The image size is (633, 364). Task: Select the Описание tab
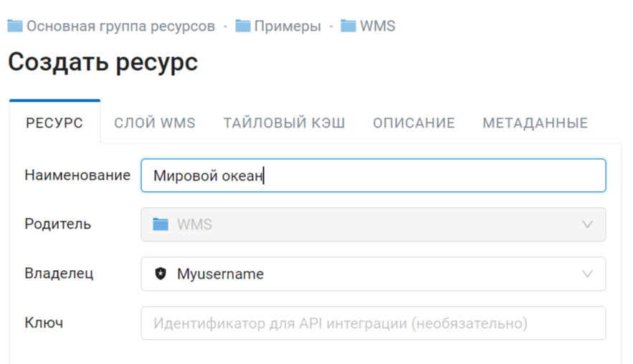click(414, 123)
